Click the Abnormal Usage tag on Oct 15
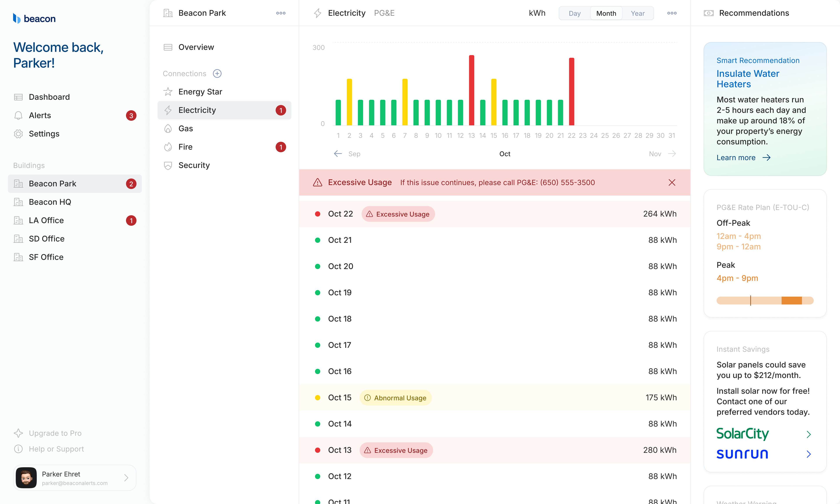 (395, 398)
